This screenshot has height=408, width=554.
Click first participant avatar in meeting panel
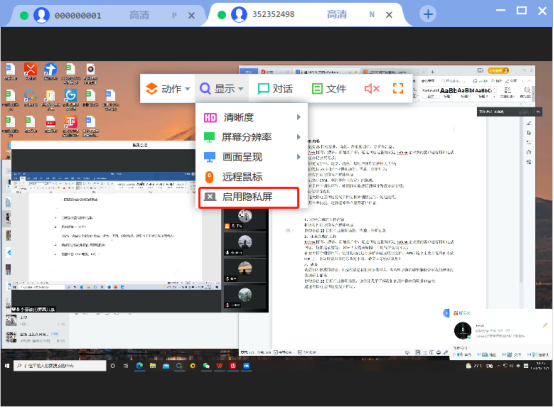[x=244, y=215]
